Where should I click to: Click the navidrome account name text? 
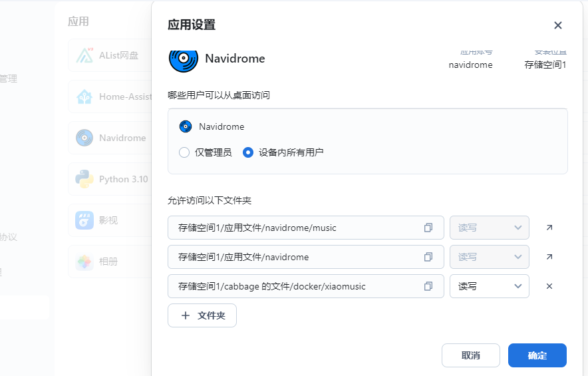click(x=471, y=65)
